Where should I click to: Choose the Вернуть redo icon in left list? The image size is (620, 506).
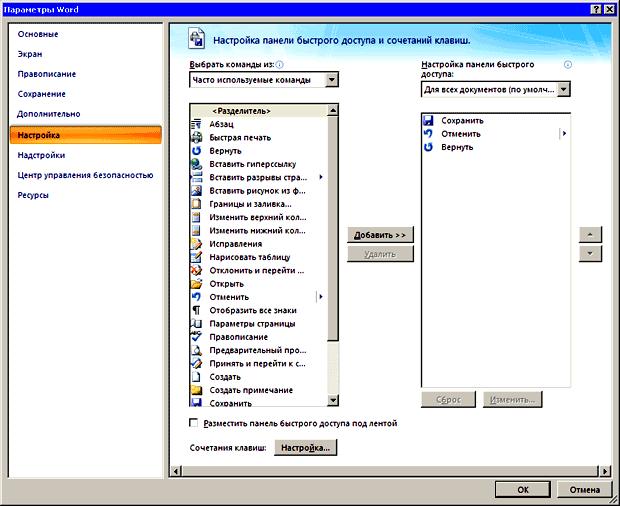(196, 151)
